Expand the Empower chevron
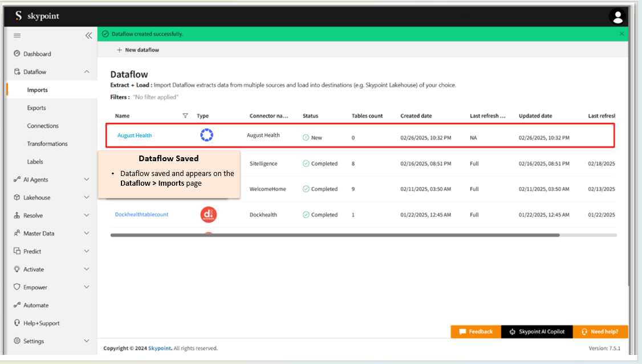 click(x=87, y=287)
